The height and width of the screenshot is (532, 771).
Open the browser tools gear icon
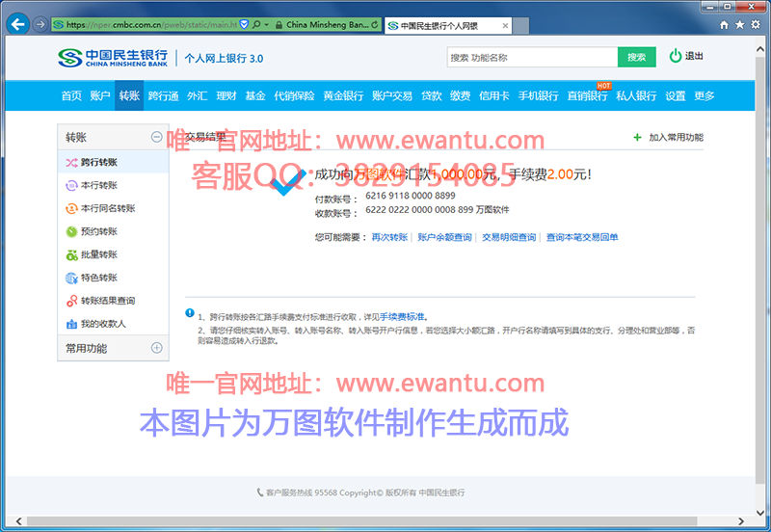[x=756, y=25]
